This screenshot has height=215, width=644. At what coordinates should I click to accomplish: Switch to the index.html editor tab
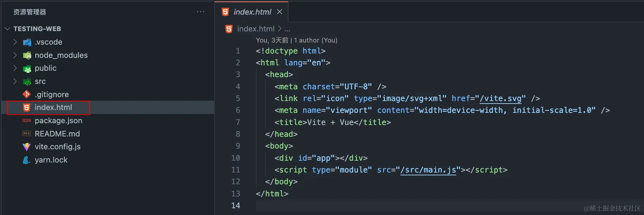pyautogui.click(x=252, y=12)
